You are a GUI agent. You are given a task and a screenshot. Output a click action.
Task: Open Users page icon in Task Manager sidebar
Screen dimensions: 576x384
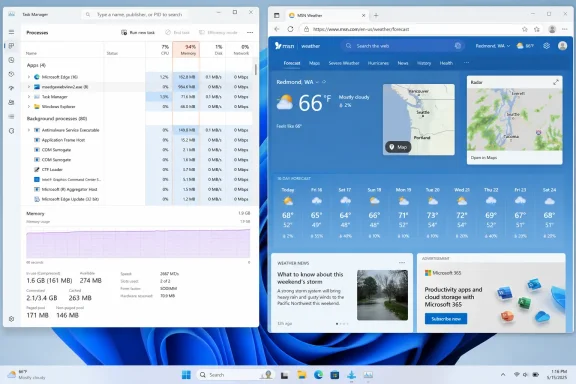[11, 103]
